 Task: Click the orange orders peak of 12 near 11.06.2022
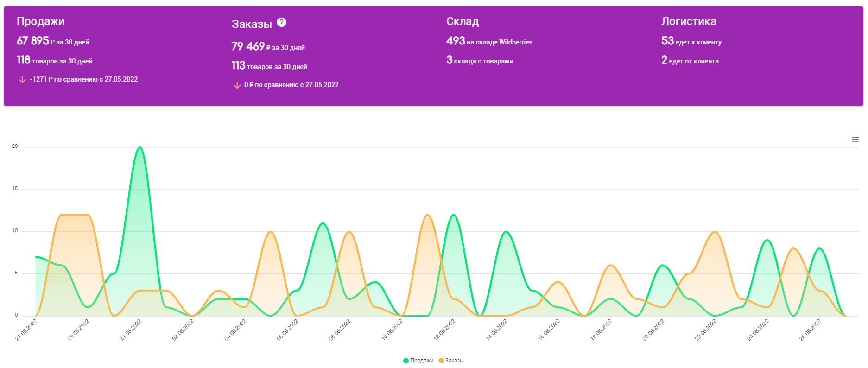[x=427, y=215]
